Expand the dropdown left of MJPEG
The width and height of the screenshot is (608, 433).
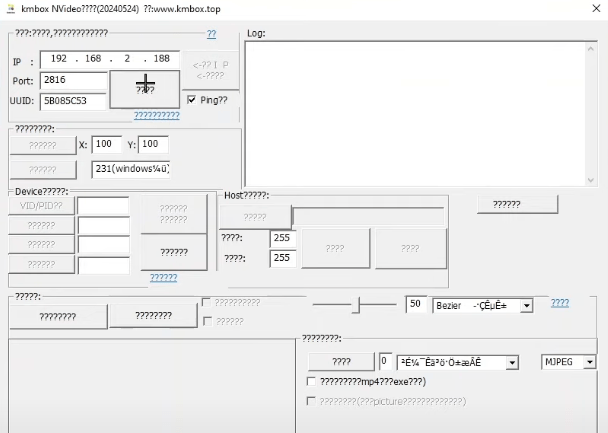(512, 363)
